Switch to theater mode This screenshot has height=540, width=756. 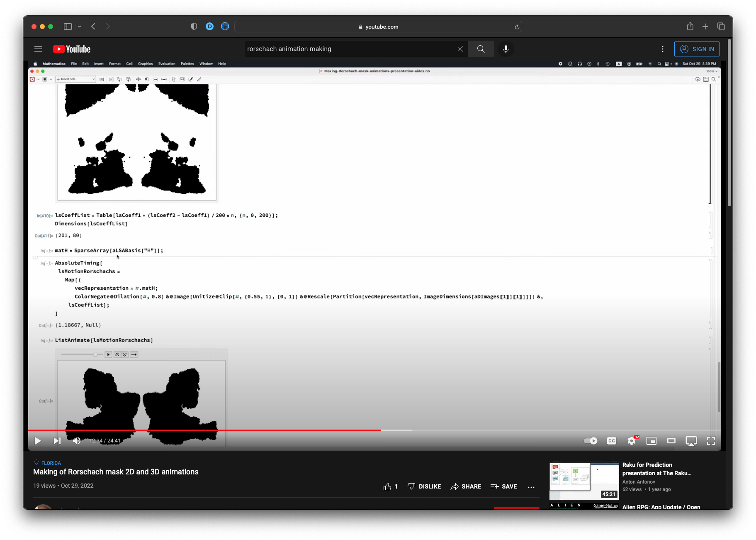671,441
